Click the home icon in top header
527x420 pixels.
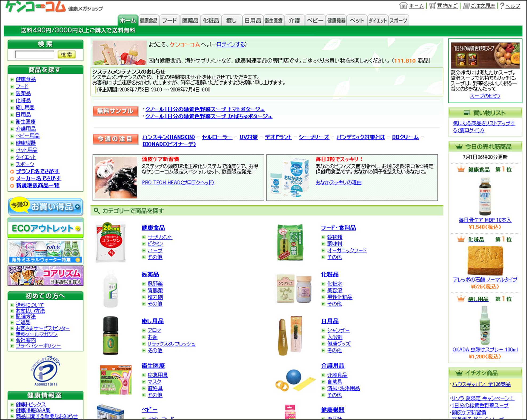404,6
